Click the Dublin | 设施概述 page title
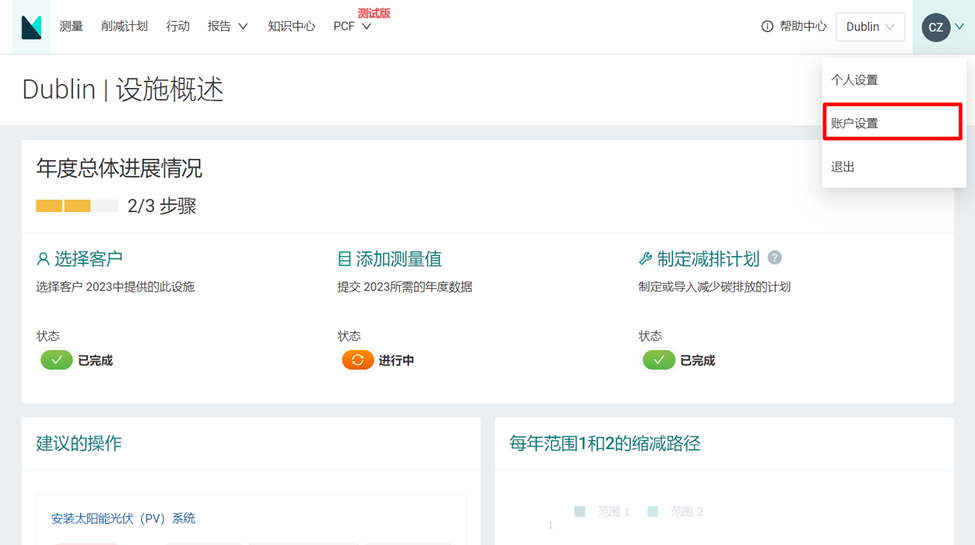Screen dimensions: 975x545 point(122,89)
